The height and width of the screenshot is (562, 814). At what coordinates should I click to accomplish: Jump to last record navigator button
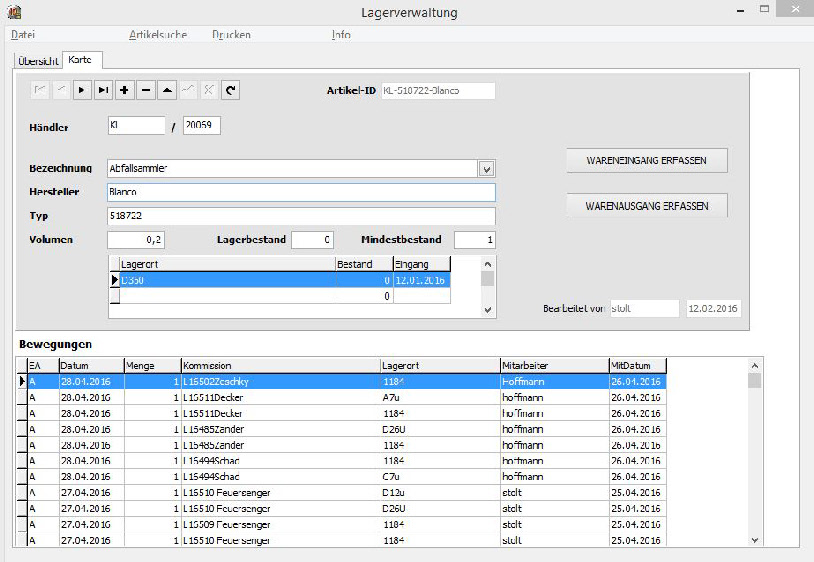tap(103, 90)
